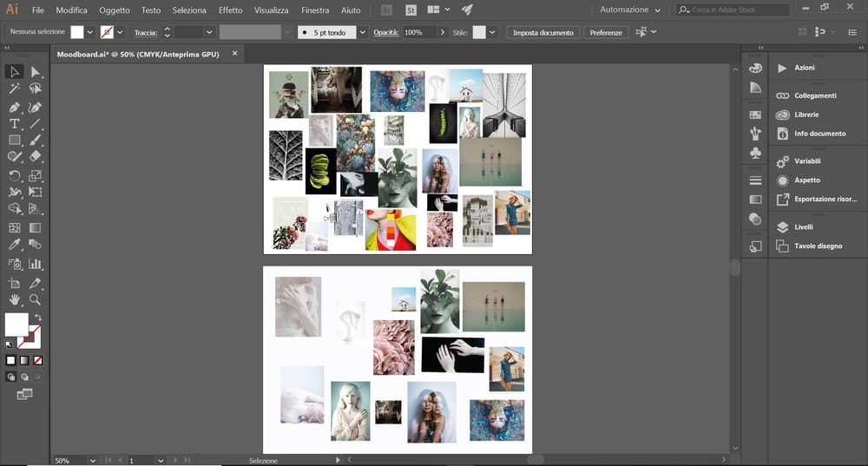Click the pink flowers thumbnail on lower artboard

pos(393,348)
